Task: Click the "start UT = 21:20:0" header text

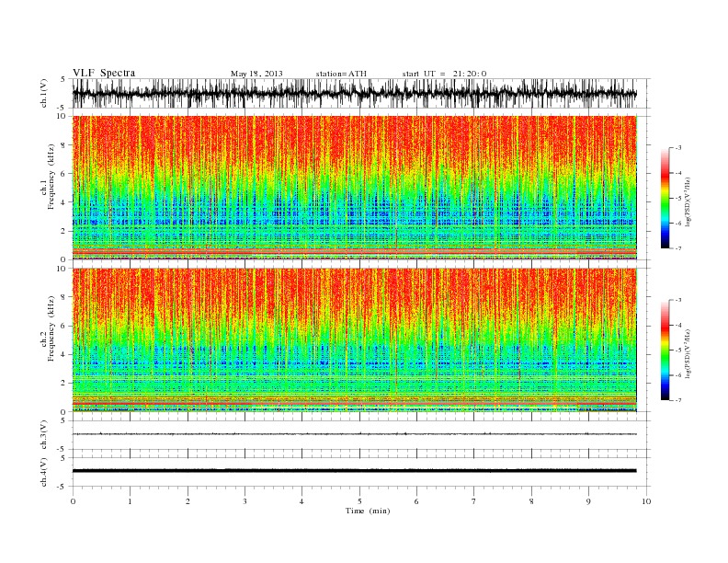Action: (x=444, y=74)
